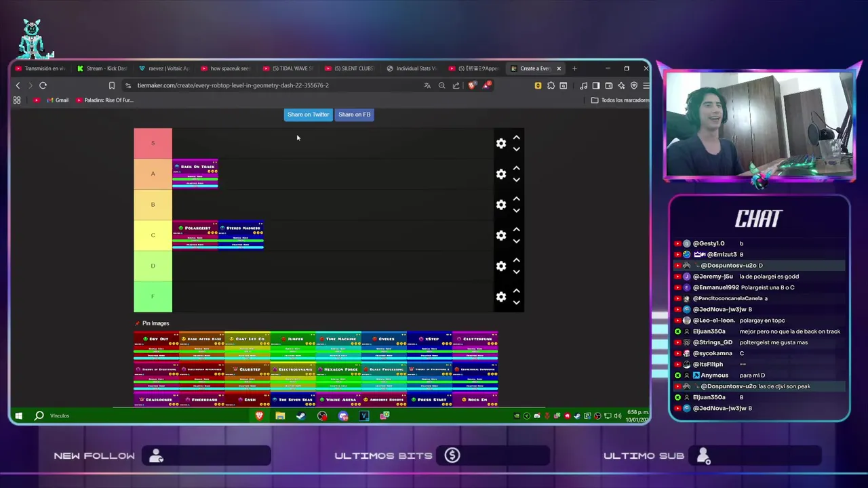Switch to SILENT CLUBSTEP browser tab

coord(349,68)
